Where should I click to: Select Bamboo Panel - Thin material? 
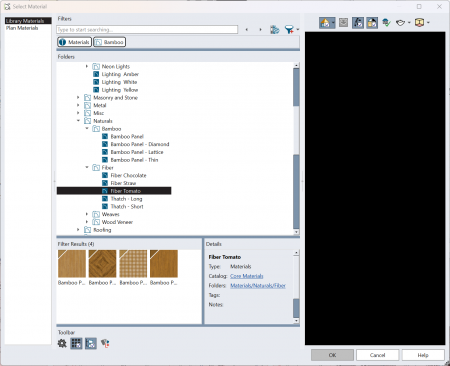tap(134, 160)
